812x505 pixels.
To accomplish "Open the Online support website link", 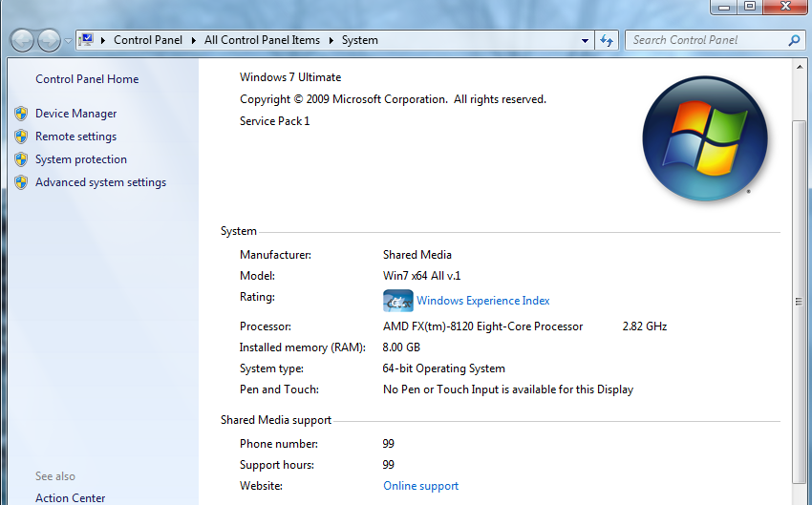I will pos(421,486).
